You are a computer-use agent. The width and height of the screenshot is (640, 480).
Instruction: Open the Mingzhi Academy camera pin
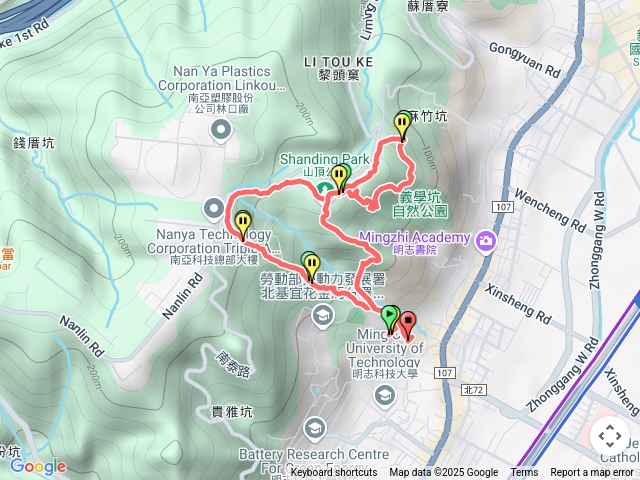[485, 242]
